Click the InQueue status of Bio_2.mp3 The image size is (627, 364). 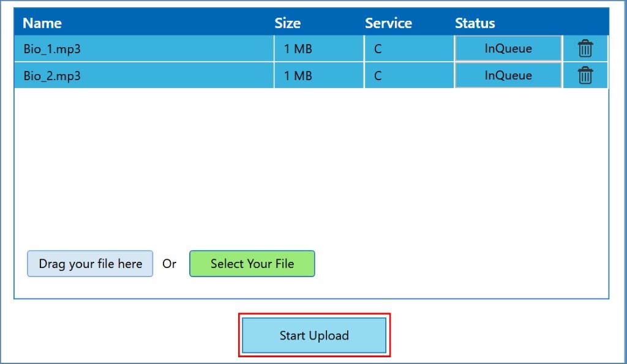[x=508, y=75]
